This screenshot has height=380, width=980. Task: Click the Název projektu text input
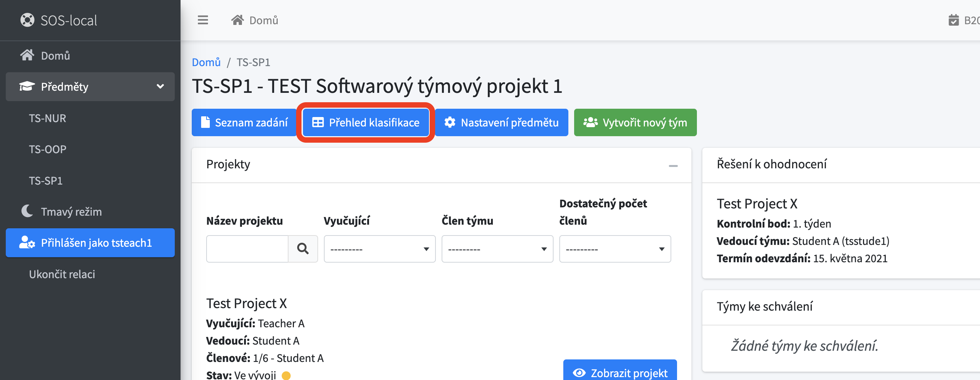[x=247, y=249]
